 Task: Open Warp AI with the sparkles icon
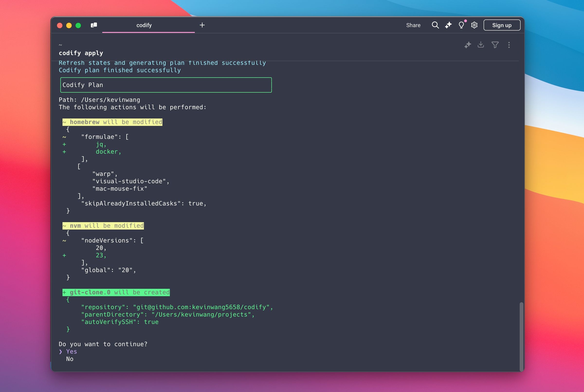[448, 25]
